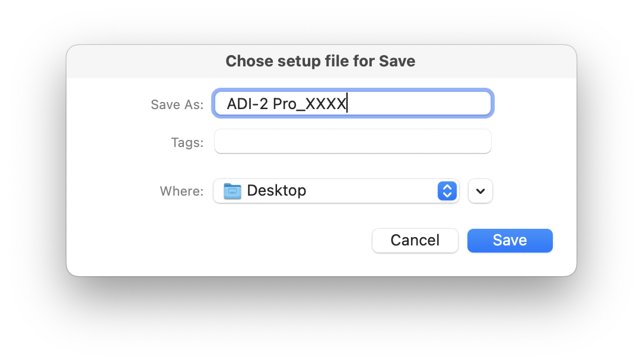This screenshot has height=364, width=643.
Task: Click the Tags: label
Action: [187, 143]
